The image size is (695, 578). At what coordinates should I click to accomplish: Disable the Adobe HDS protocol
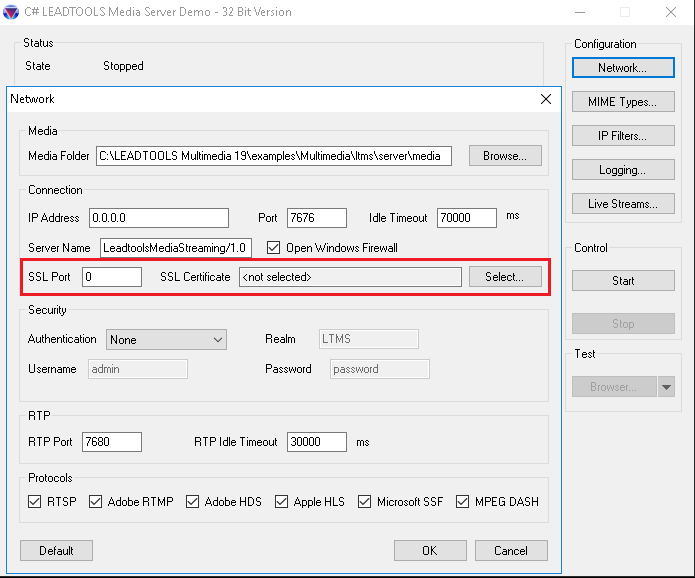[192, 501]
